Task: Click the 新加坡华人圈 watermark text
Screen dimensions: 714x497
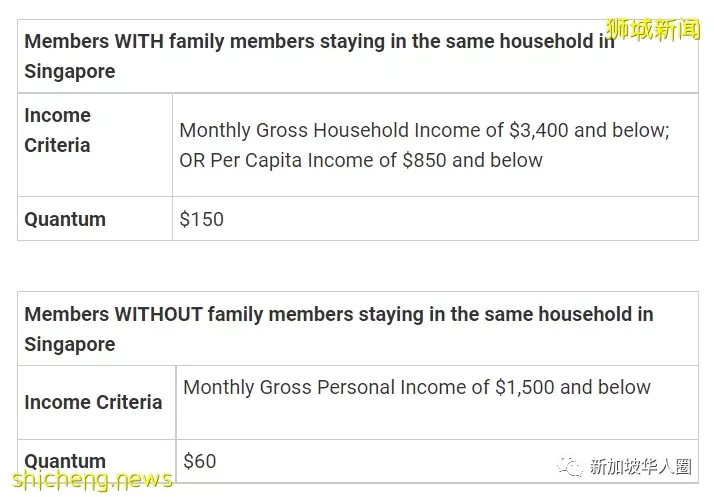Action: pos(640,467)
